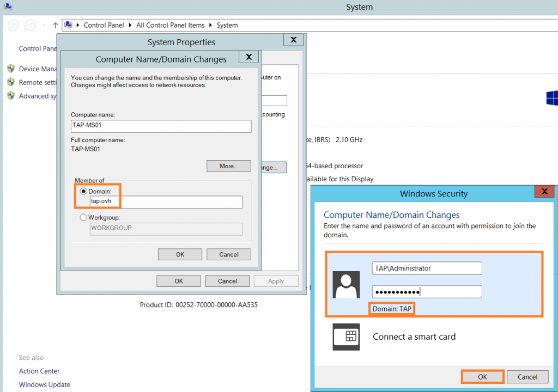Click Cancel in System Properties dialog
558x392 pixels.
227,281
